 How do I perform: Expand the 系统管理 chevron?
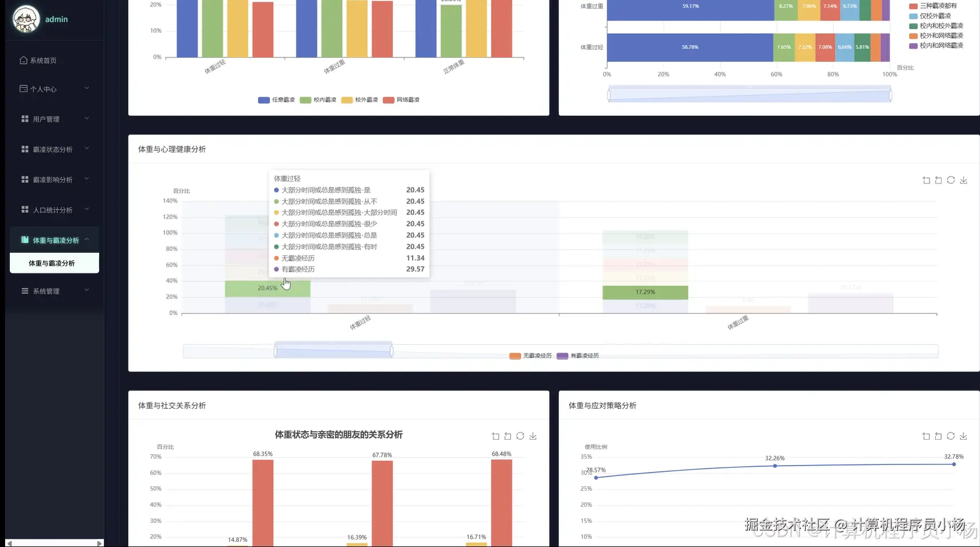click(87, 291)
